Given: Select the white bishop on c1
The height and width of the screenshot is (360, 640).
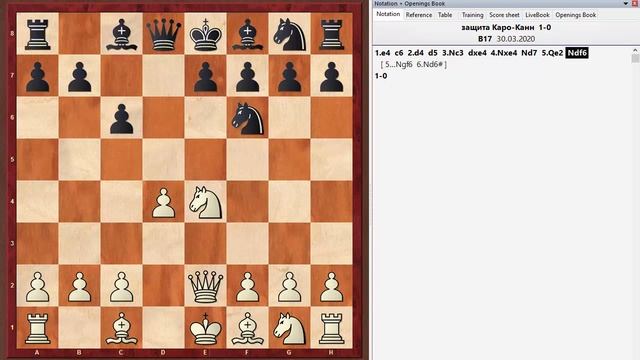Looking at the screenshot, I should click(x=121, y=328).
